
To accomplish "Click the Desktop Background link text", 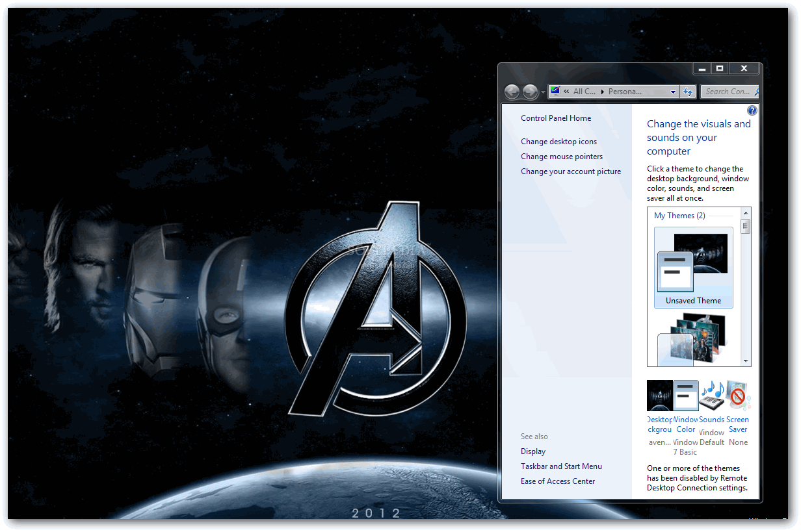I will 660,425.
